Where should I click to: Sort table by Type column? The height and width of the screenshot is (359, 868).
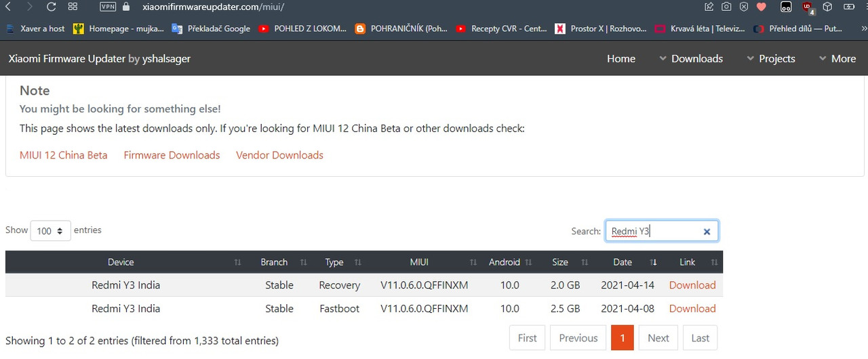340,262
